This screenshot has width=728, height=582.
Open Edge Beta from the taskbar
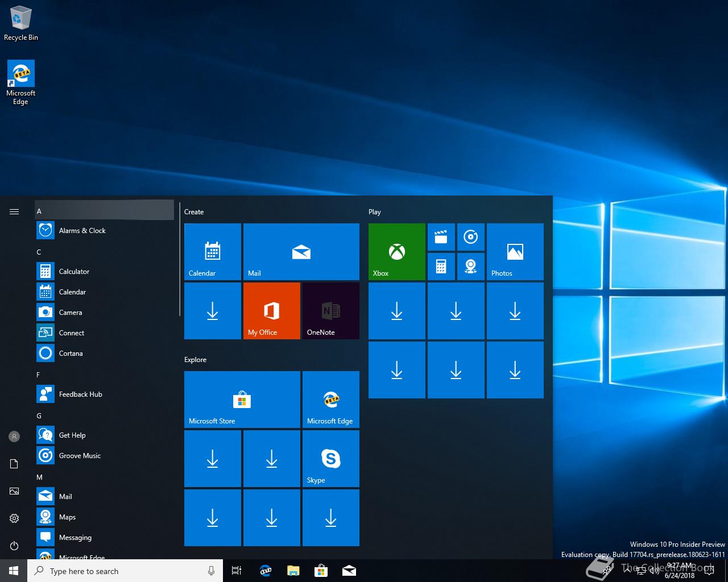(x=265, y=571)
